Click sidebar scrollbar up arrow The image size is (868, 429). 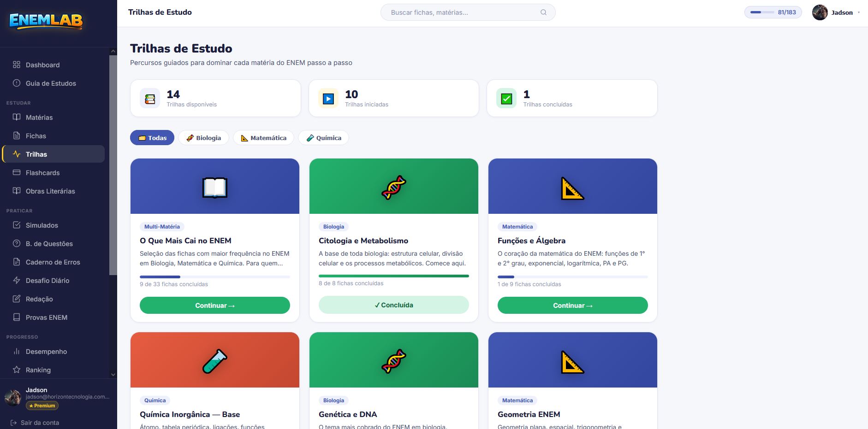point(113,51)
